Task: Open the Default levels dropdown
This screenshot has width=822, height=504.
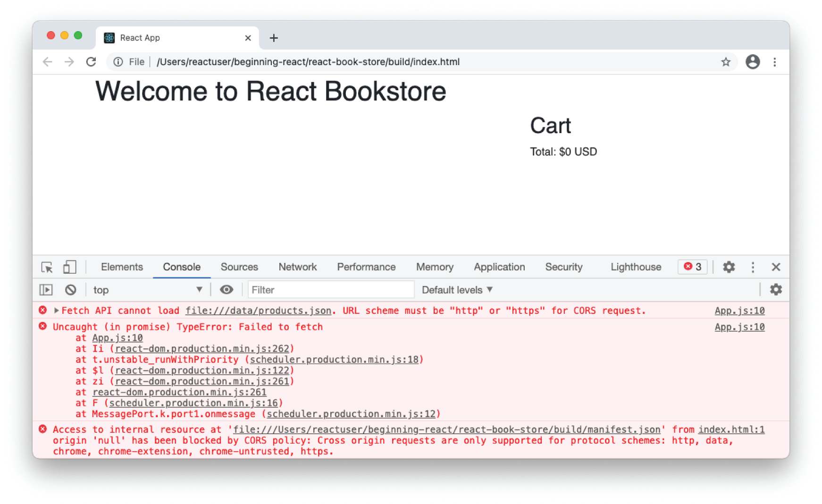Action: (x=456, y=289)
